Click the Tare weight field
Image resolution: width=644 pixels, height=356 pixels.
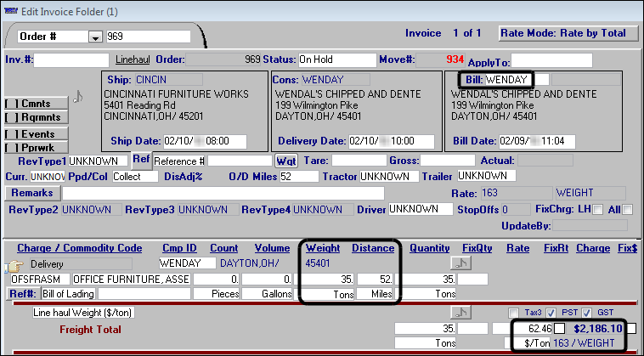pos(359,161)
